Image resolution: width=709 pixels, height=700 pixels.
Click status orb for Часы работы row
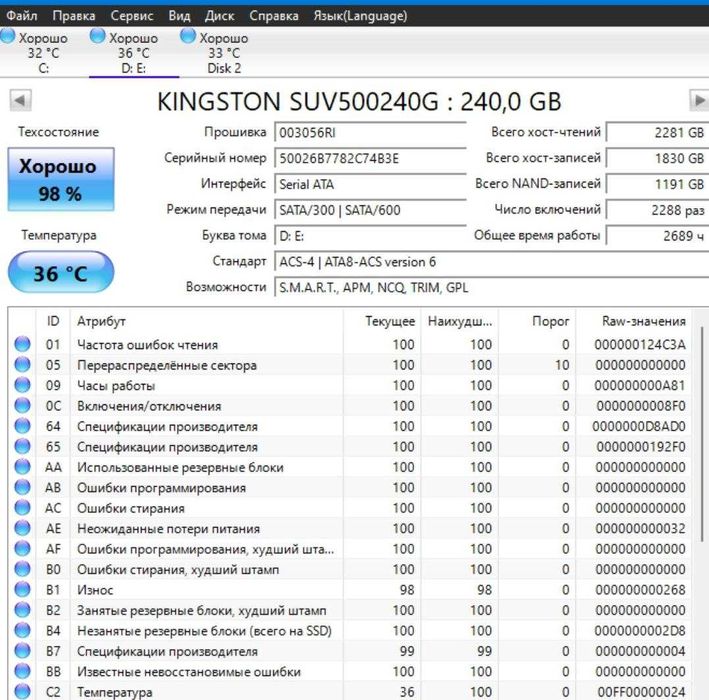(22, 386)
